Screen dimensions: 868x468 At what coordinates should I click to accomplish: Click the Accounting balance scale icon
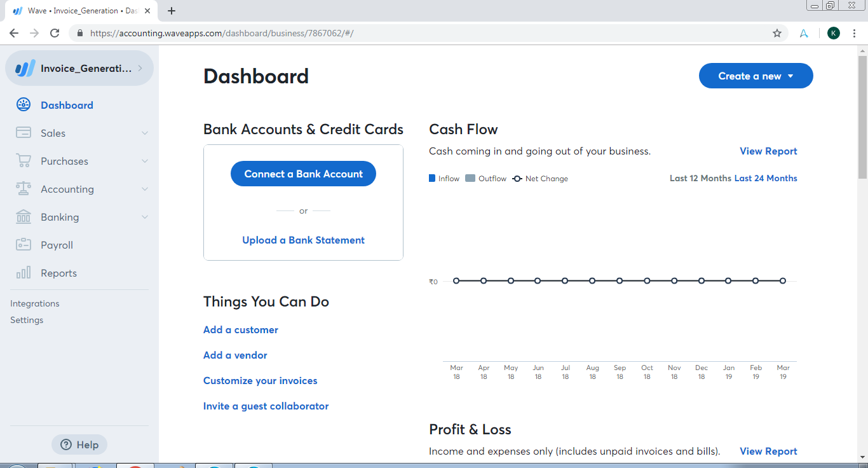pyautogui.click(x=24, y=189)
